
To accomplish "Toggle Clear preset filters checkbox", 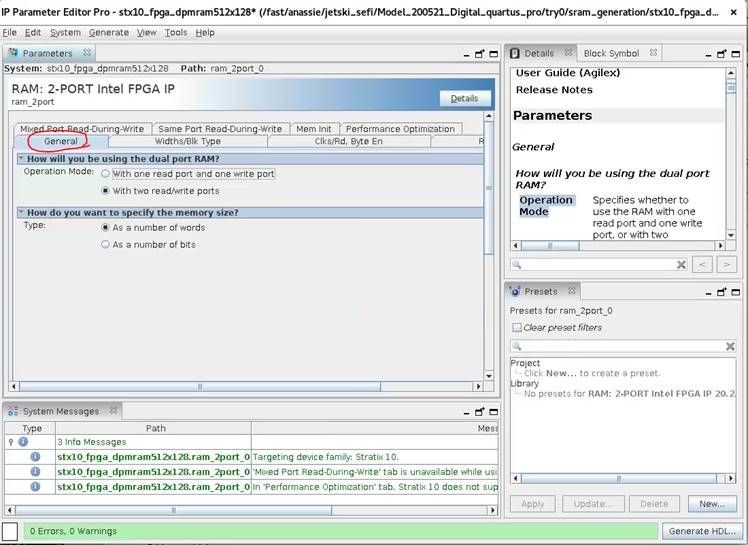I will [x=517, y=328].
